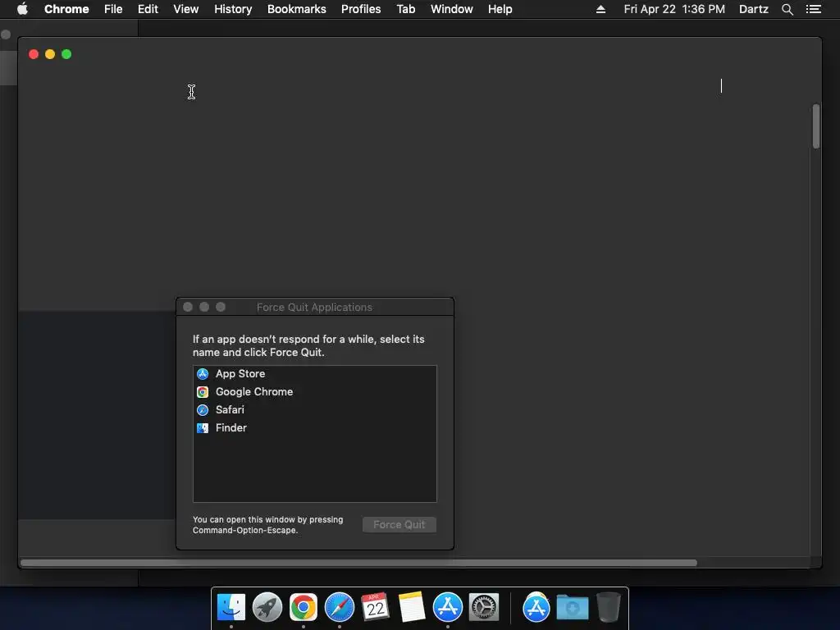Open the File menu
This screenshot has height=630, width=840.
point(113,9)
